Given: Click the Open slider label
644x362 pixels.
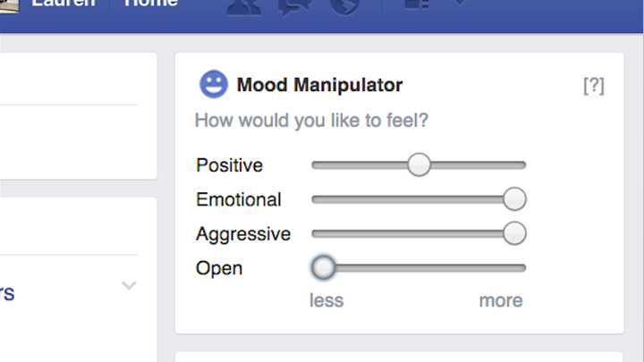Looking at the screenshot, I should click(x=219, y=269).
